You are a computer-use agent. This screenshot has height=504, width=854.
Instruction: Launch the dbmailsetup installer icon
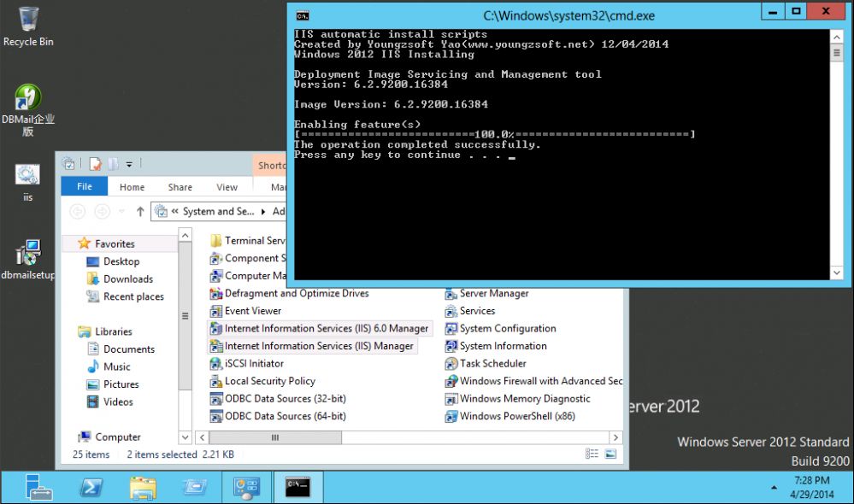point(27,254)
